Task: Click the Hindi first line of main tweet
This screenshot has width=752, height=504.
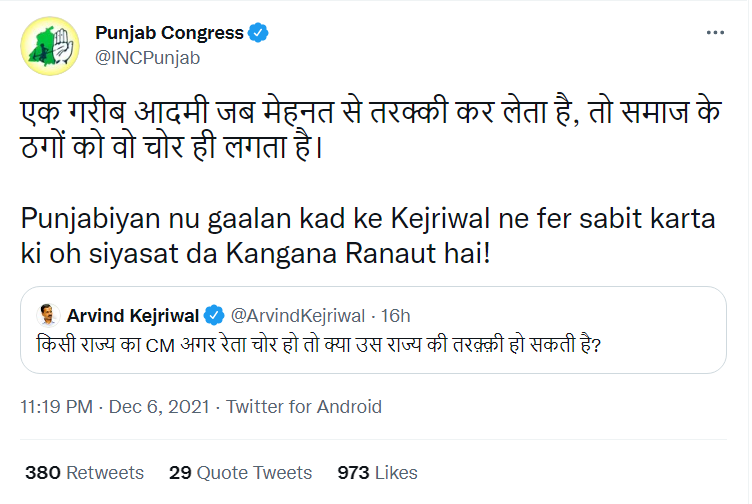Action: (x=370, y=114)
